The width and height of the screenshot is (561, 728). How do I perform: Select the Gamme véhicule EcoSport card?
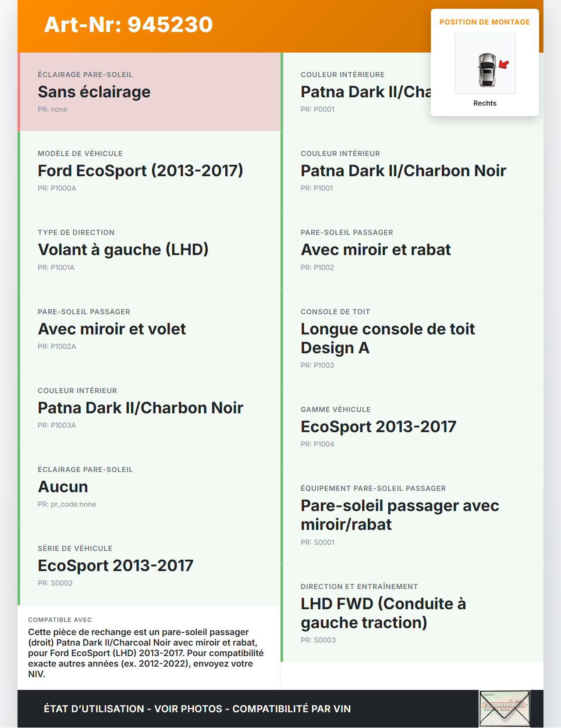tap(412, 427)
